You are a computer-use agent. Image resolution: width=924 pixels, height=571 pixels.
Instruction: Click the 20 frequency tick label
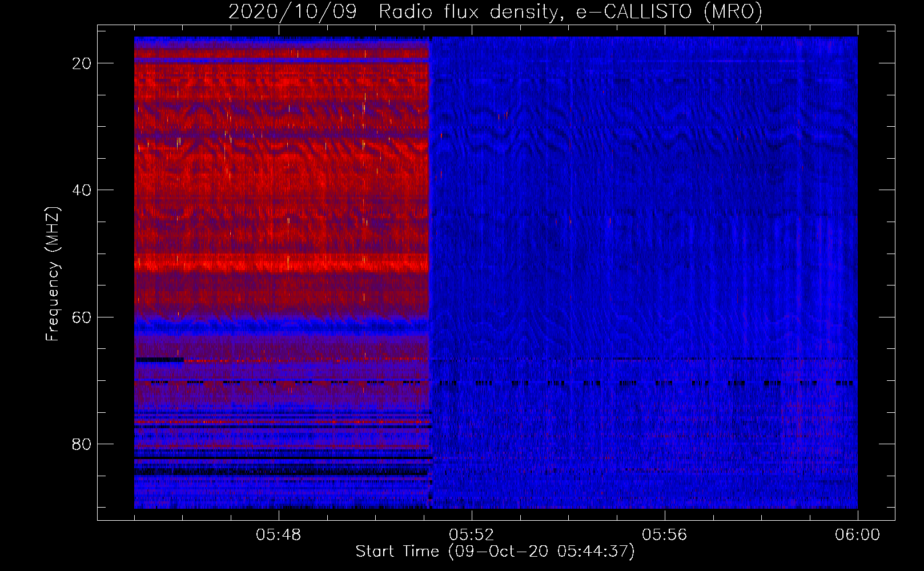pos(82,63)
